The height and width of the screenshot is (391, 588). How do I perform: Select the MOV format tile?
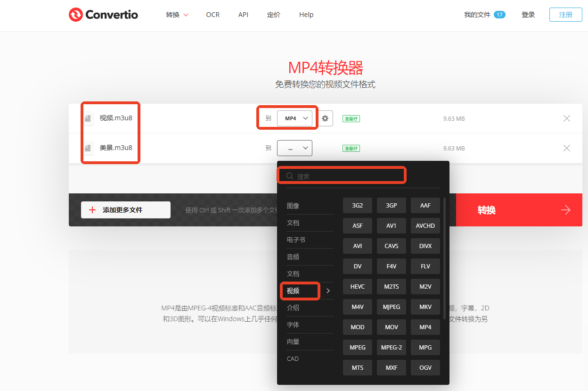[391, 327]
